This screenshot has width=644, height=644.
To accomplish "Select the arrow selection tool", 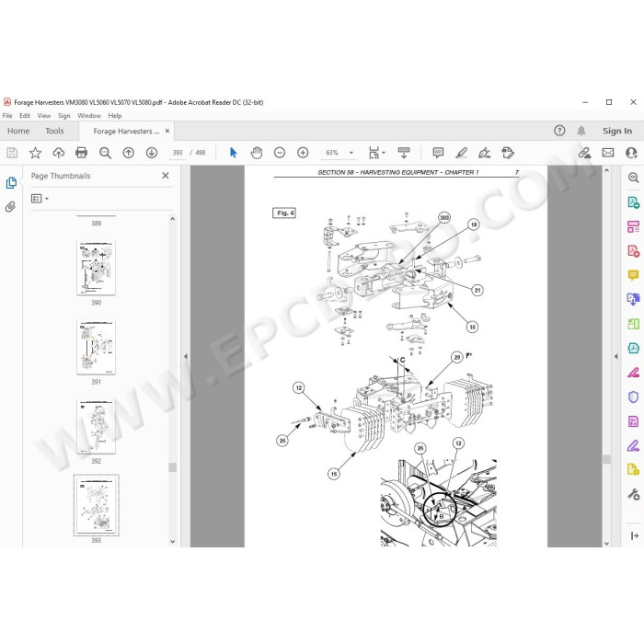I will [x=234, y=153].
